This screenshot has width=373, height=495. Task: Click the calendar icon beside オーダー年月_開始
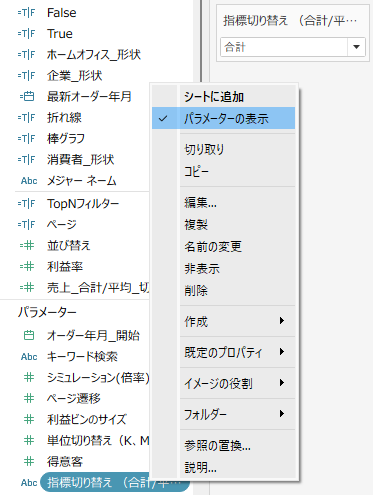point(29,335)
